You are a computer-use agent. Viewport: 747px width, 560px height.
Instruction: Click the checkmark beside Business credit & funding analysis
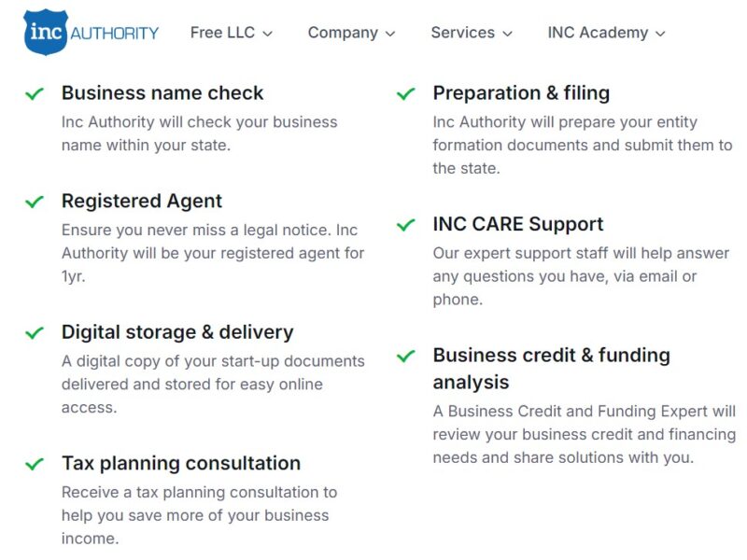click(x=405, y=356)
